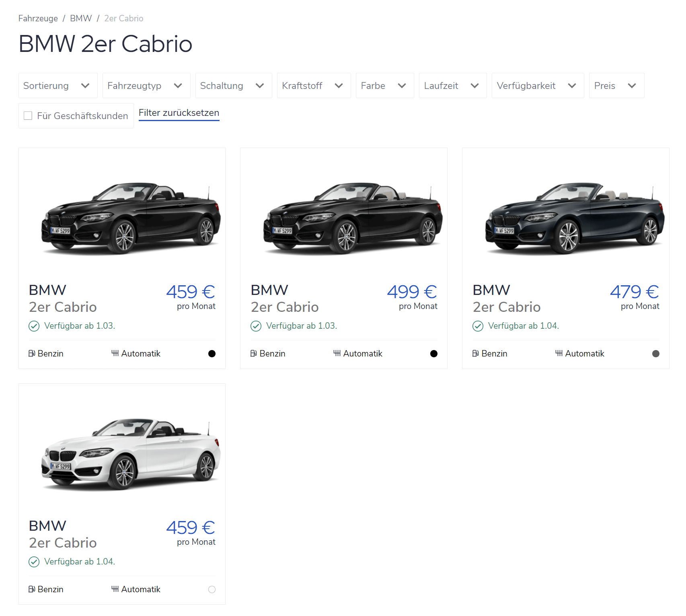Click the gearshift icon on the white Cabrio card
This screenshot has width=686, height=616.
pyautogui.click(x=115, y=589)
